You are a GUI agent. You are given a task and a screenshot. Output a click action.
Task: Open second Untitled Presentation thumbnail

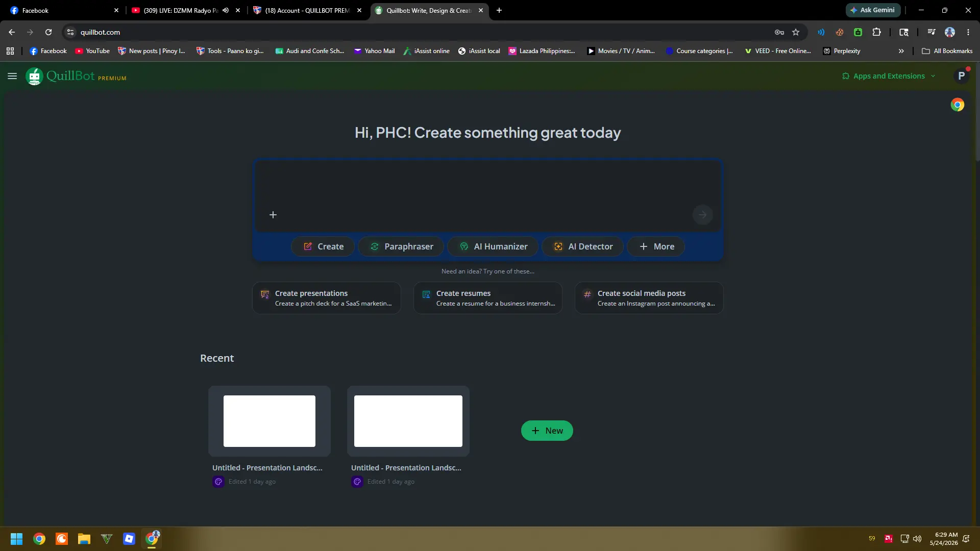(408, 421)
